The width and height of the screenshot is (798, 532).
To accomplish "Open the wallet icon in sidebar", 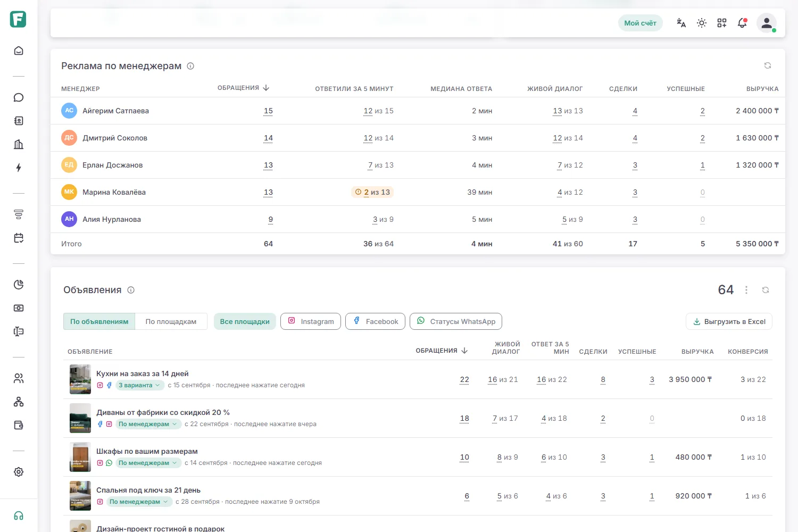I will click(x=19, y=425).
